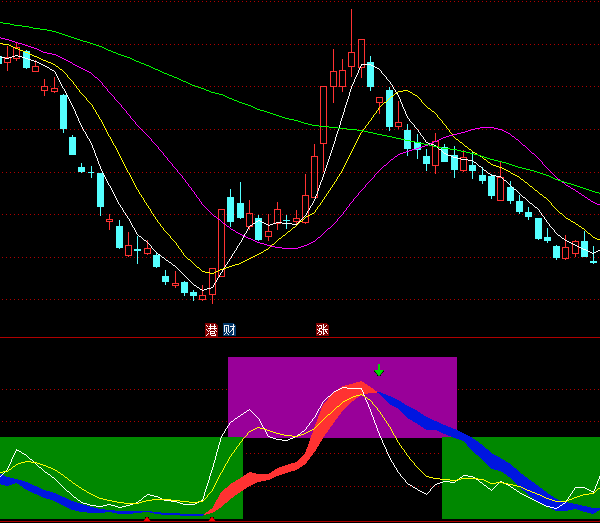
Task: Click the red 港 signal marker
Action: [212, 330]
